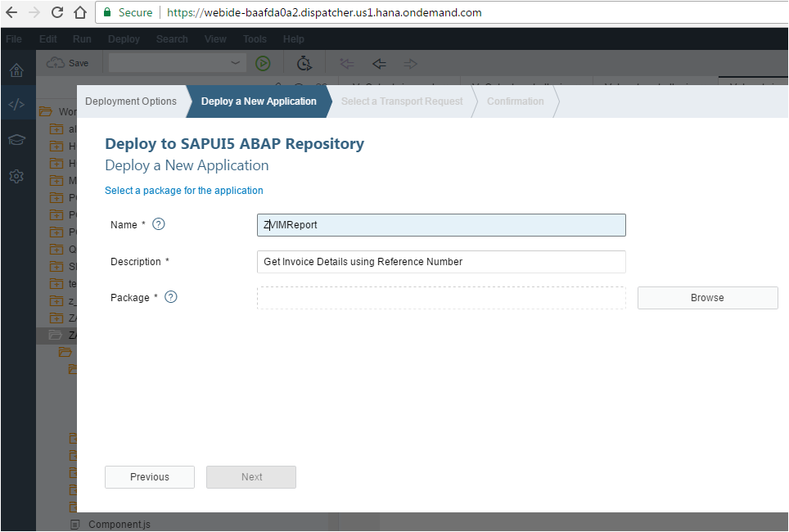
Task: Click the green Run icon
Action: (263, 63)
